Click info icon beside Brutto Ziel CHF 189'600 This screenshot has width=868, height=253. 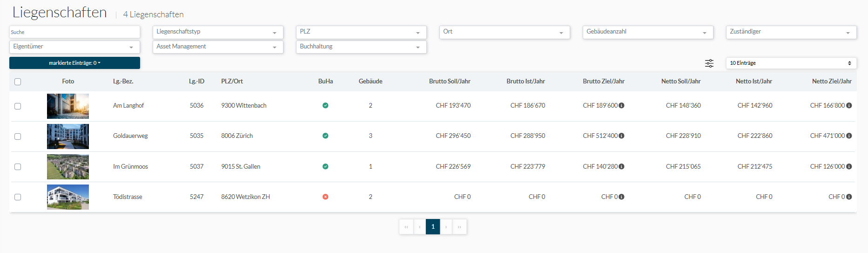coord(621,106)
